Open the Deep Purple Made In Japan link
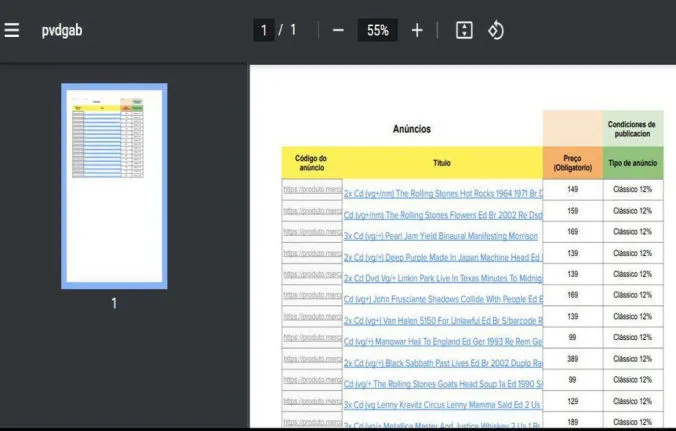This screenshot has width=676, height=431. (442, 256)
